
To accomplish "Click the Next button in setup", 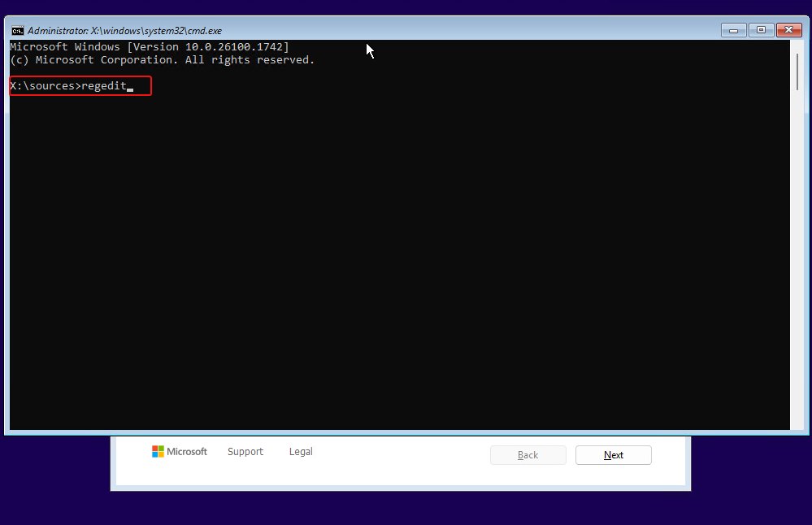I will coord(613,455).
